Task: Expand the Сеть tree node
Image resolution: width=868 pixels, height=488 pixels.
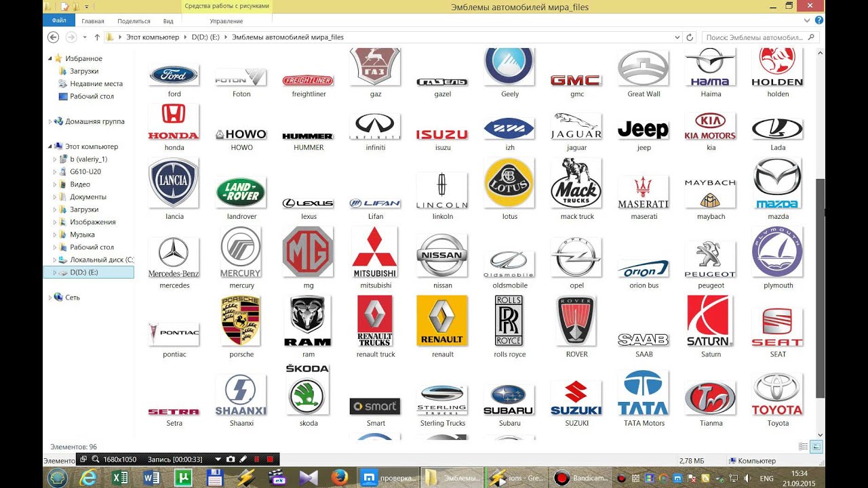Action: pyautogui.click(x=50, y=298)
